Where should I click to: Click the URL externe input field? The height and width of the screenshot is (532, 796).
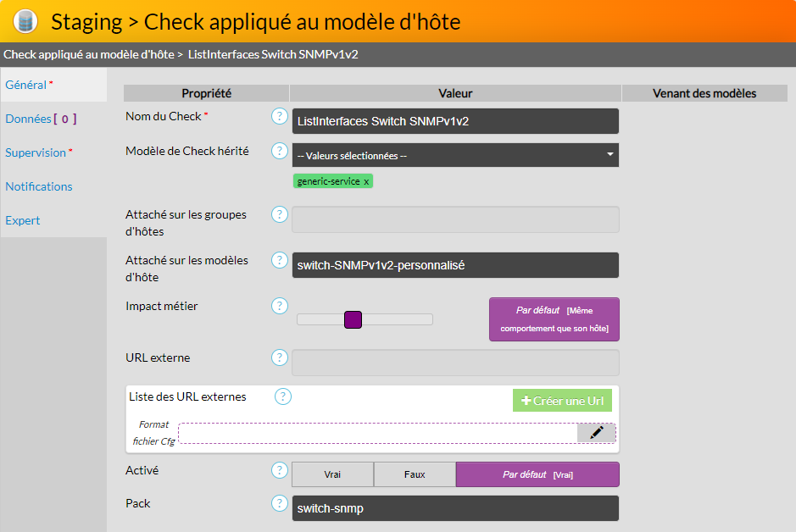coord(455,363)
